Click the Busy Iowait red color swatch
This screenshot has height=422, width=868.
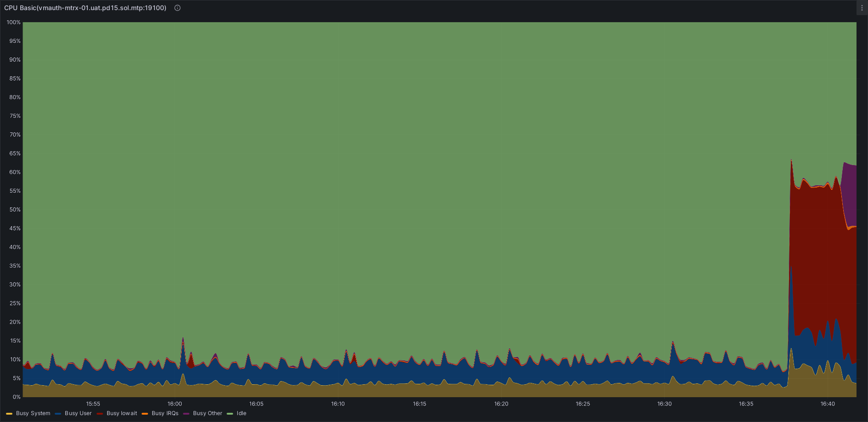[100, 414]
